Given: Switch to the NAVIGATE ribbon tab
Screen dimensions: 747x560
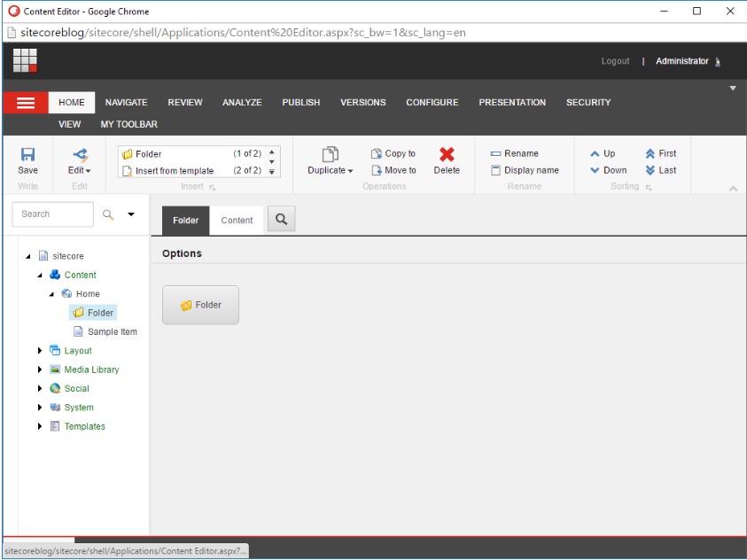Looking at the screenshot, I should 126,103.
